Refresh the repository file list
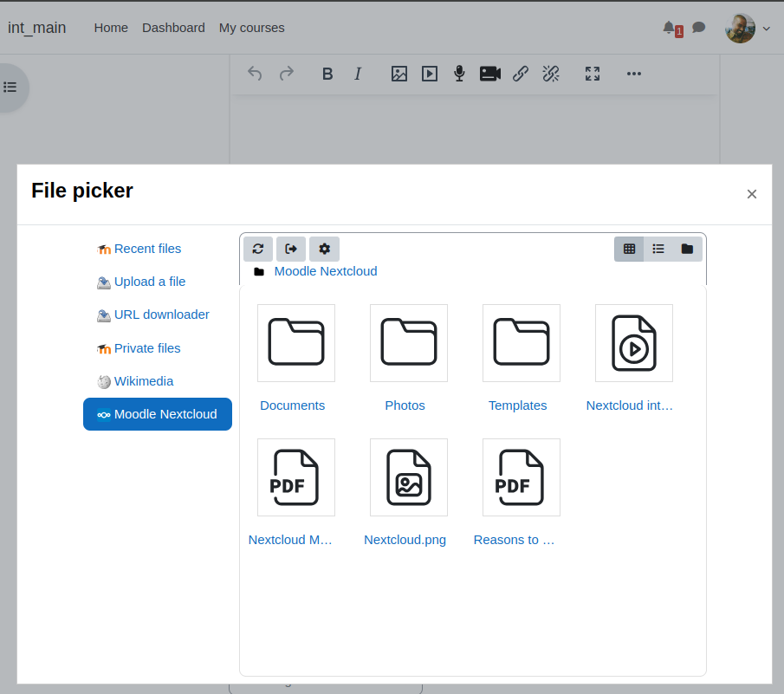The height and width of the screenshot is (694, 784). 258,249
